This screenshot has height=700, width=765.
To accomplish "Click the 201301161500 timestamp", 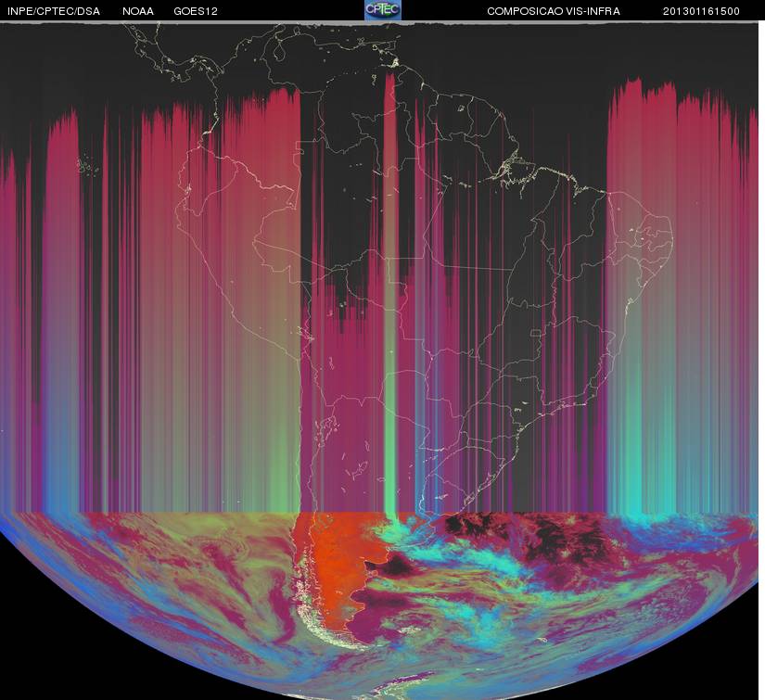I will click(701, 11).
